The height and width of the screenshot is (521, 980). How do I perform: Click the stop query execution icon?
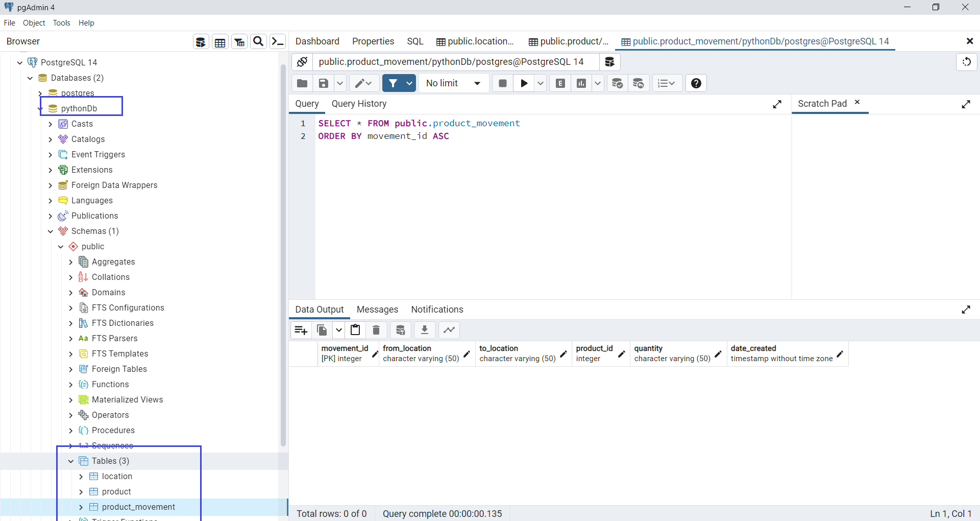(502, 83)
